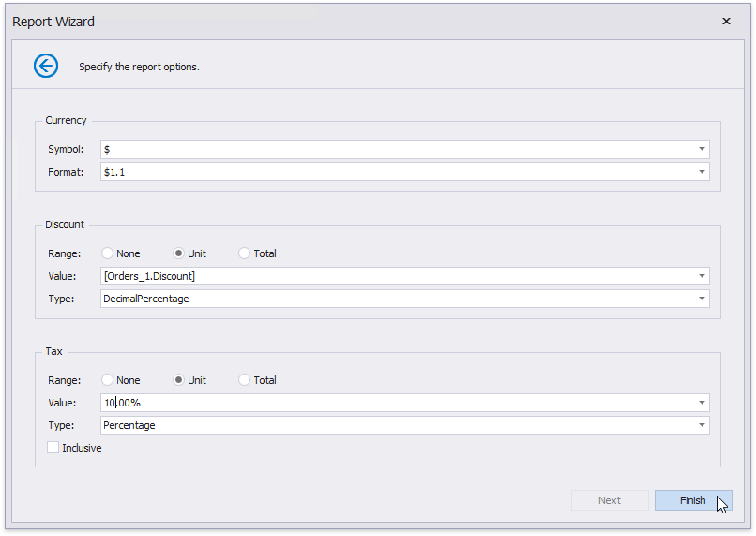
Task: Click the Next button
Action: pos(610,500)
